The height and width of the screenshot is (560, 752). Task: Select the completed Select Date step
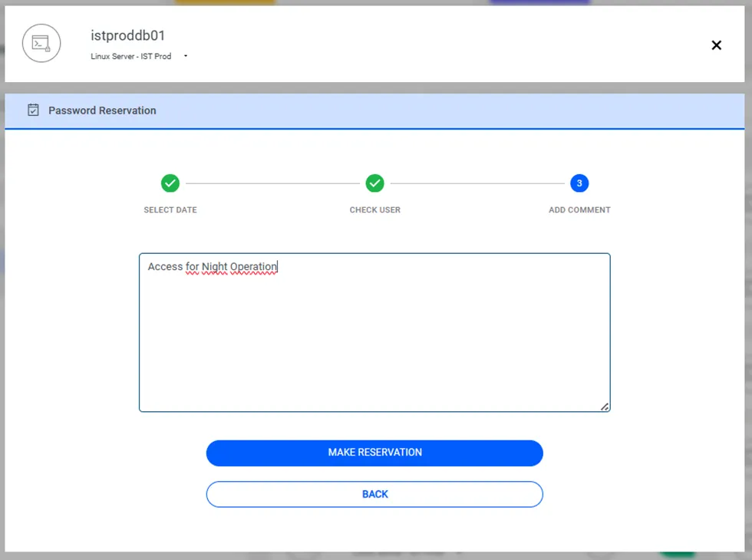coord(170,183)
